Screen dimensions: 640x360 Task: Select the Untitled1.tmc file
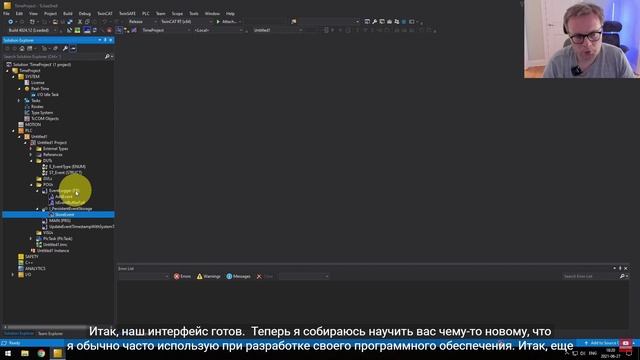click(x=55, y=244)
